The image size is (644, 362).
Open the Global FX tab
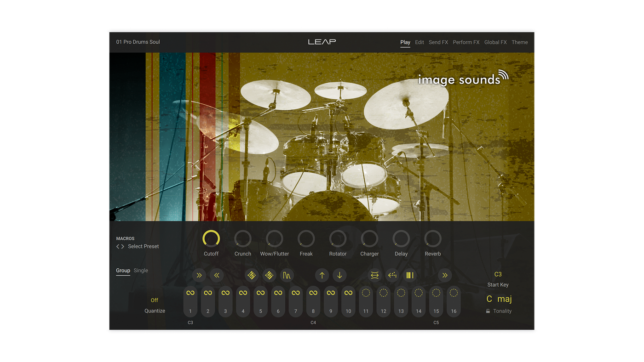(495, 42)
